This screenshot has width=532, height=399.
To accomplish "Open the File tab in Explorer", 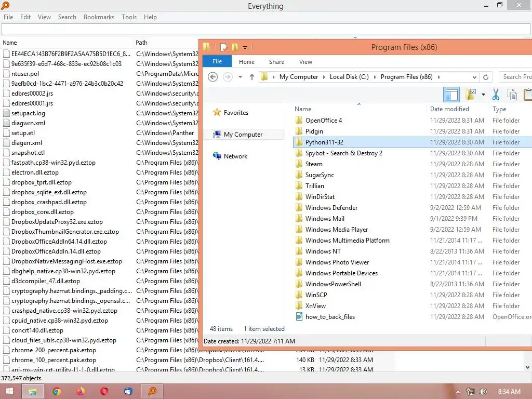I will 217,61.
